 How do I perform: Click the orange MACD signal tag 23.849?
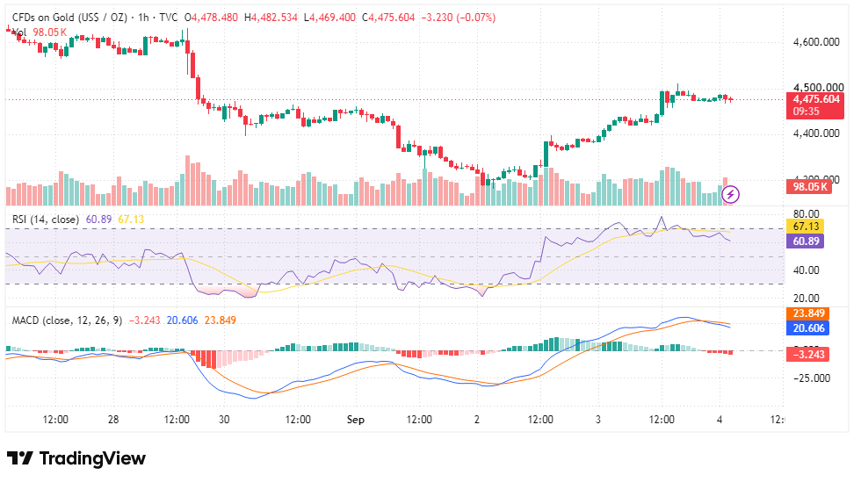pyautogui.click(x=807, y=313)
